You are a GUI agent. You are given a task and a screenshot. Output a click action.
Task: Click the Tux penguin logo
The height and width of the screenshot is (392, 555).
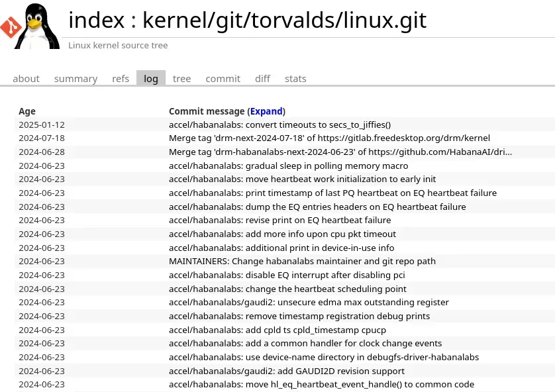point(38,26)
